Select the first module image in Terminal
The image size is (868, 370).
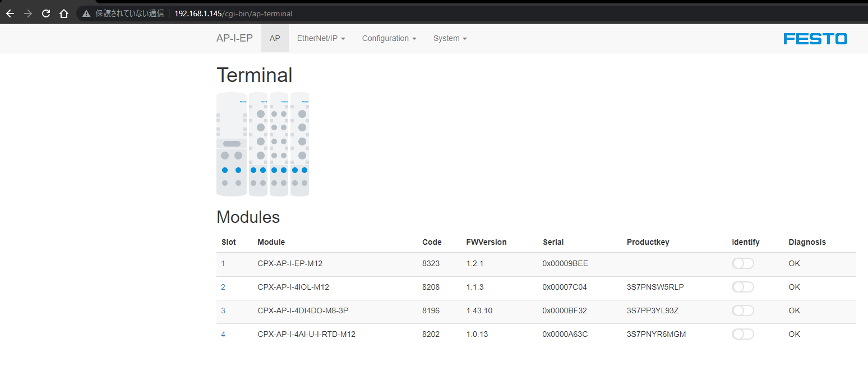click(x=232, y=145)
